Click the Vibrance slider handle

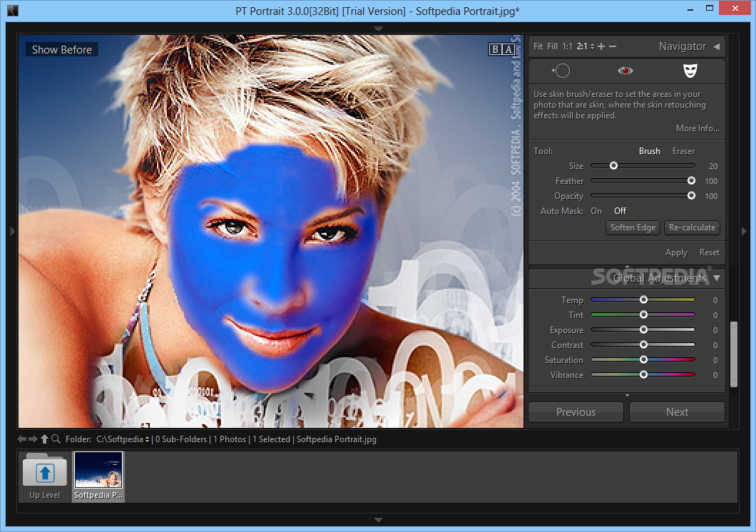(643, 374)
